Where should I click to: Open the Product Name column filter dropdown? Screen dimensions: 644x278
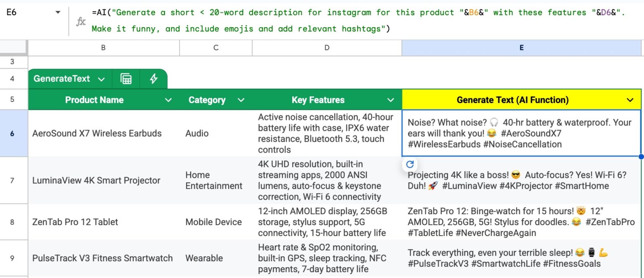(x=168, y=100)
